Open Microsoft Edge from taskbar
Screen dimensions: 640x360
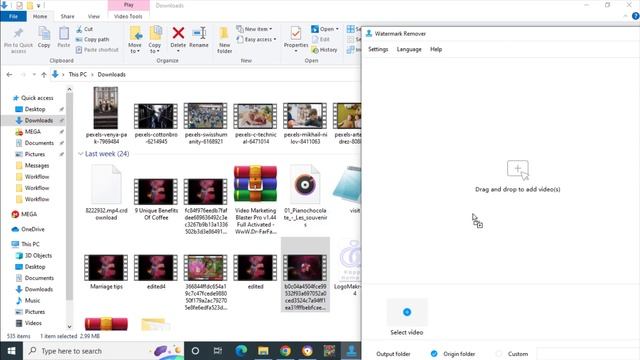click(x=241, y=351)
